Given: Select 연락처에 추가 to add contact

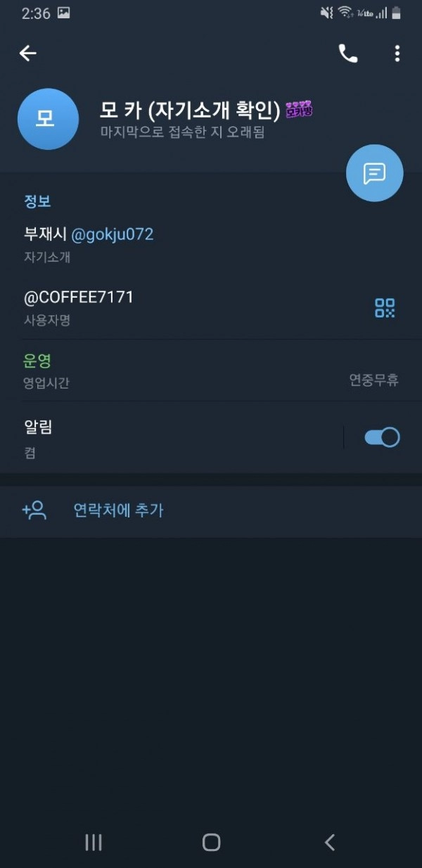Looking at the screenshot, I should 118,510.
